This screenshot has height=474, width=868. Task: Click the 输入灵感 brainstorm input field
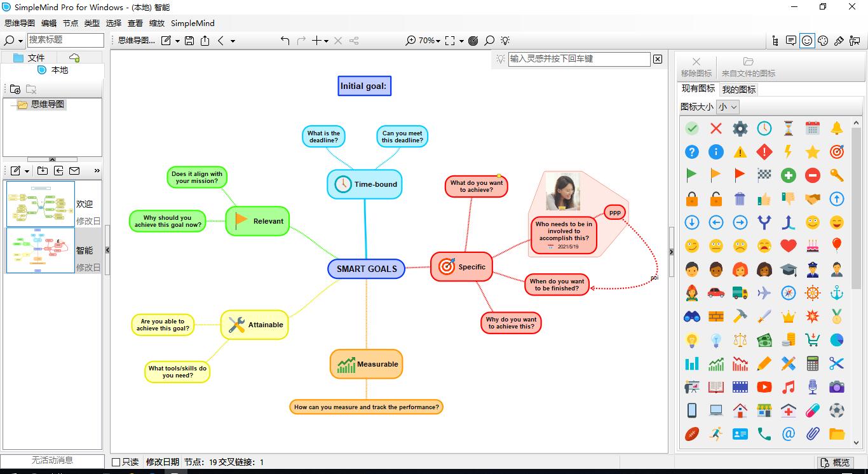point(579,58)
